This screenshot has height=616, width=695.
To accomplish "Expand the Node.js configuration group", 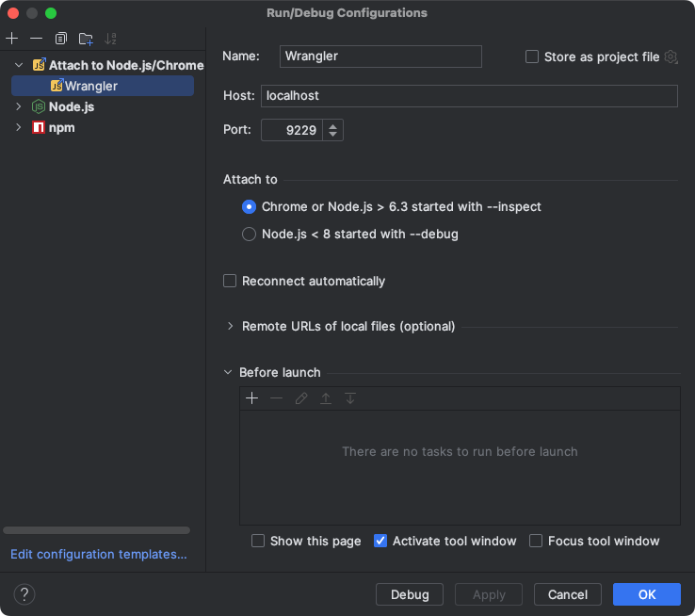I will pyautogui.click(x=18, y=106).
